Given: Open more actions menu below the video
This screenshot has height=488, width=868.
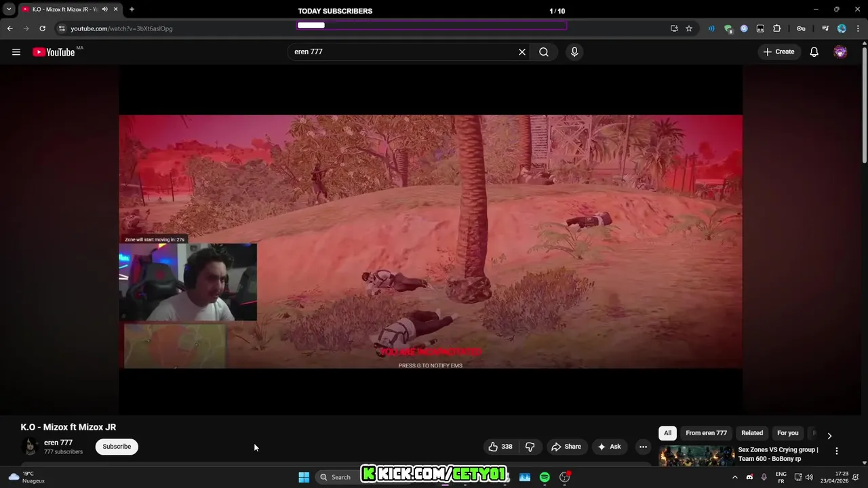Looking at the screenshot, I should click(643, 447).
